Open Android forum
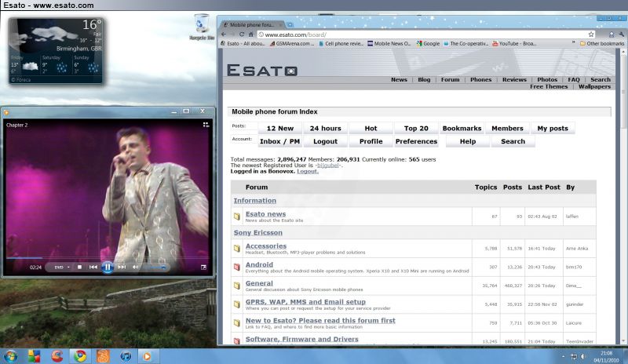Image resolution: width=628 pixels, height=364 pixels. click(259, 264)
